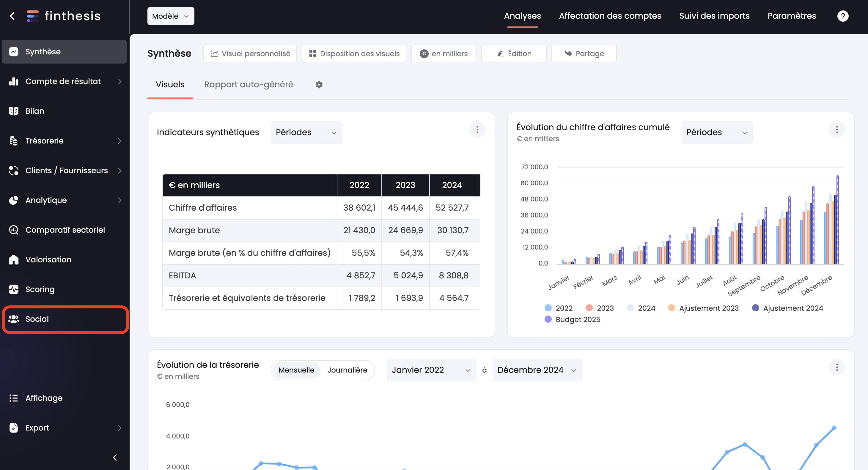This screenshot has width=868, height=470.
Task: Toggle Ajustement 2024 series in legend
Action: 787,308
